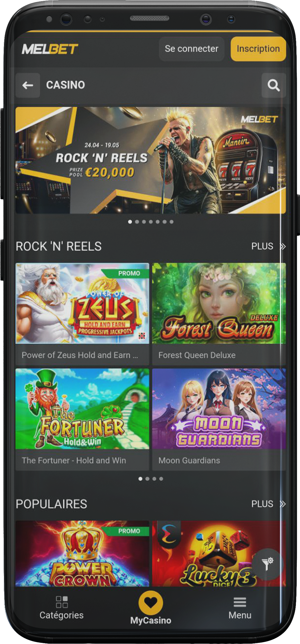Open the casino search magnifier icon
Viewport: 300px width, 644px height.
pyautogui.click(x=273, y=85)
